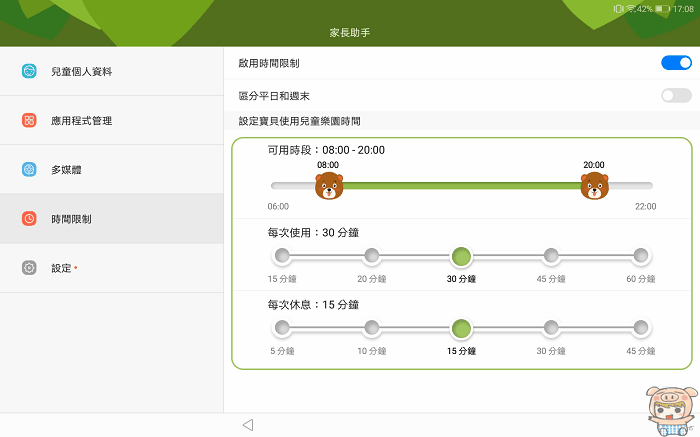Click the green available-time range bar
The height and width of the screenshot is (437, 700).
460,186
